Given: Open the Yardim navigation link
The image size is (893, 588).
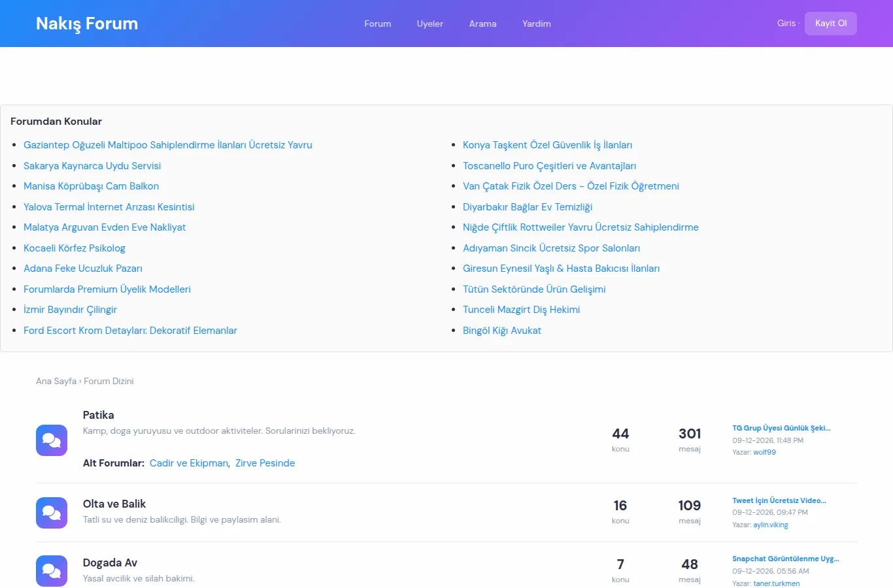Looking at the screenshot, I should pyautogui.click(x=537, y=24).
